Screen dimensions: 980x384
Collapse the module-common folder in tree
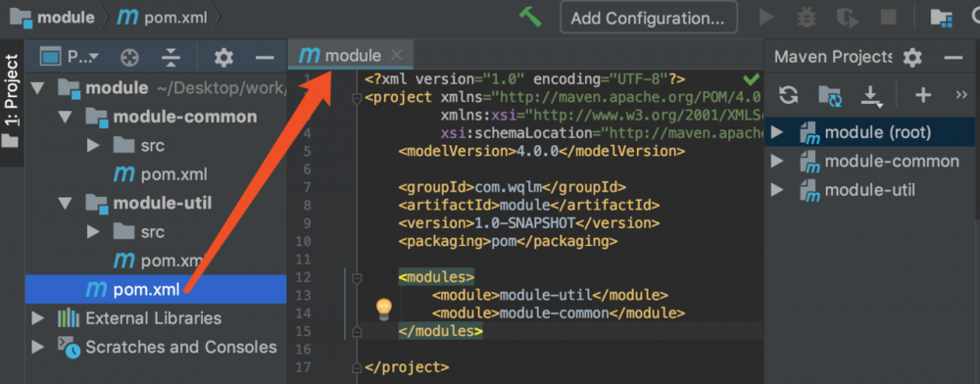pos(66,117)
